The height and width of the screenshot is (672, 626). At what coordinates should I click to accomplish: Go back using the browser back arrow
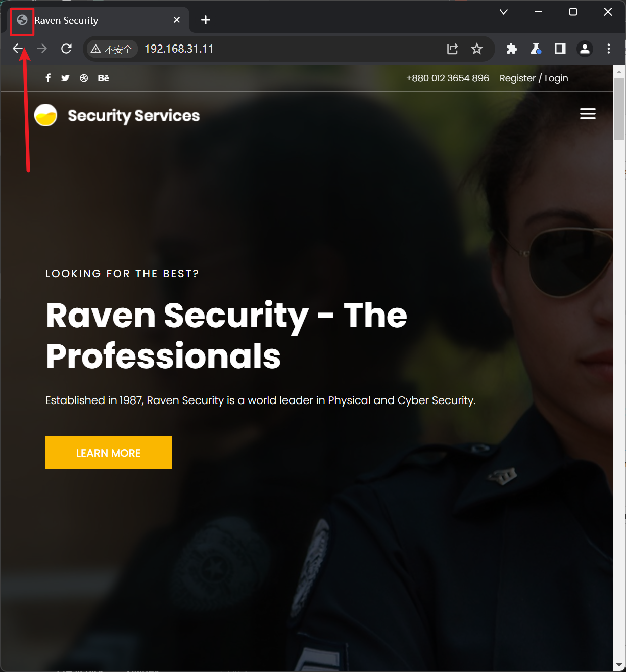(18, 49)
